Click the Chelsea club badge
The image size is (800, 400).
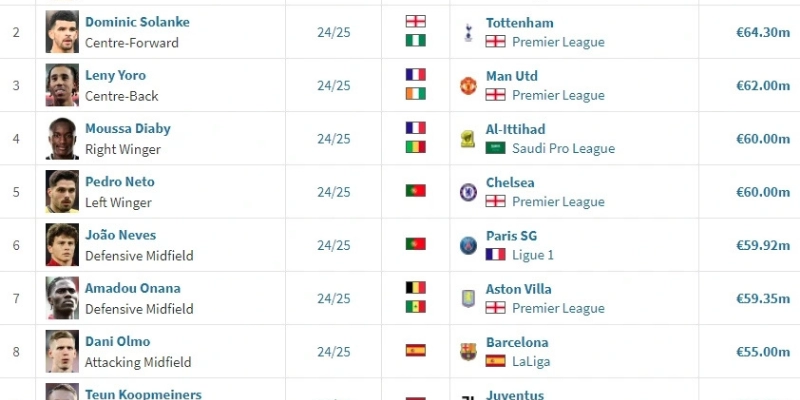(468, 192)
